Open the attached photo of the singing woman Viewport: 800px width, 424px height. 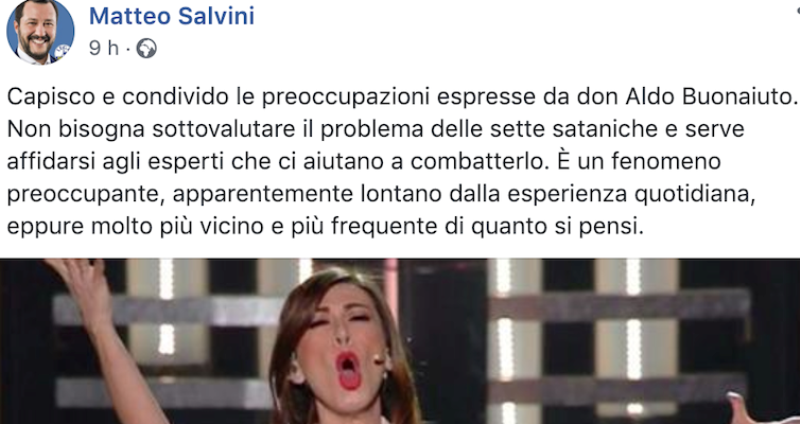point(400,341)
